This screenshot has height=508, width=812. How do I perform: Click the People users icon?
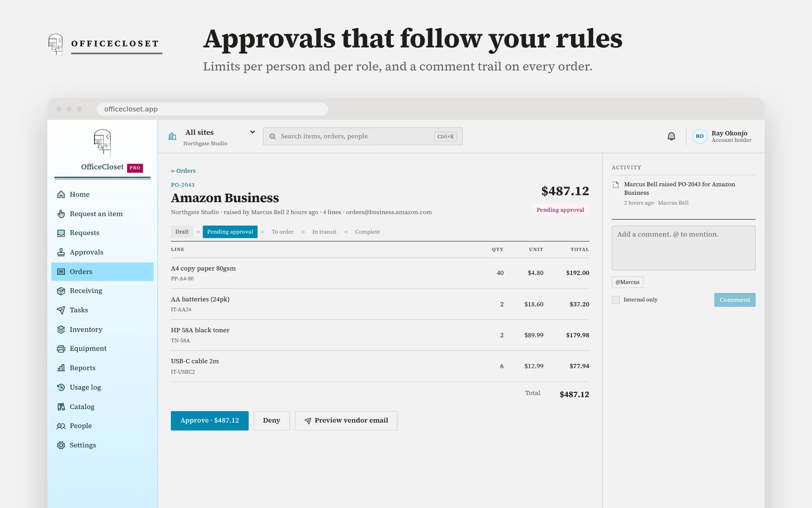(61, 426)
